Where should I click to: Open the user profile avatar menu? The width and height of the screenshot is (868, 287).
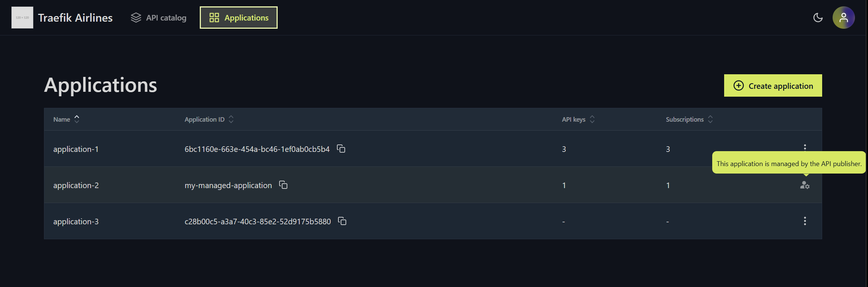[843, 18]
